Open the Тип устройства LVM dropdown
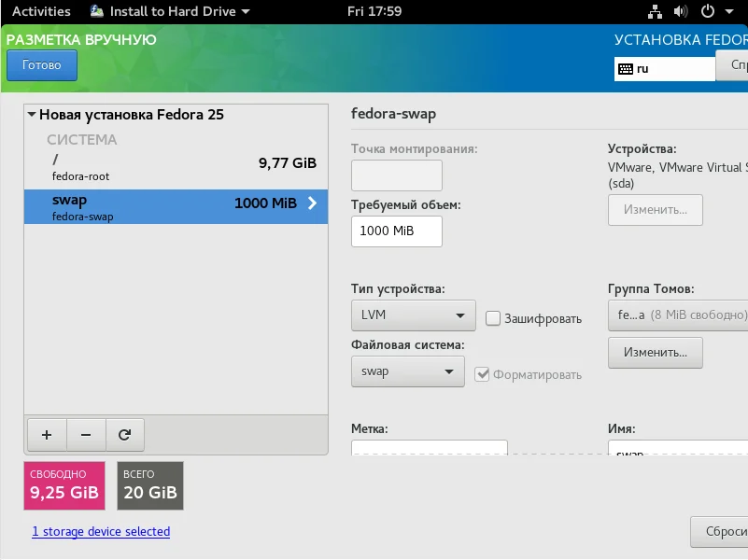This screenshot has height=560, width=748. (x=413, y=315)
